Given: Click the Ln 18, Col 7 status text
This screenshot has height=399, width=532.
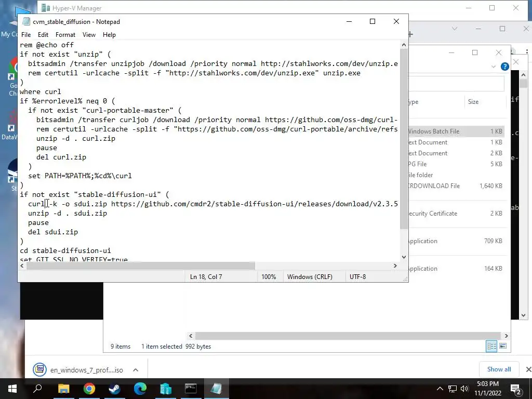Looking at the screenshot, I should 206,277.
